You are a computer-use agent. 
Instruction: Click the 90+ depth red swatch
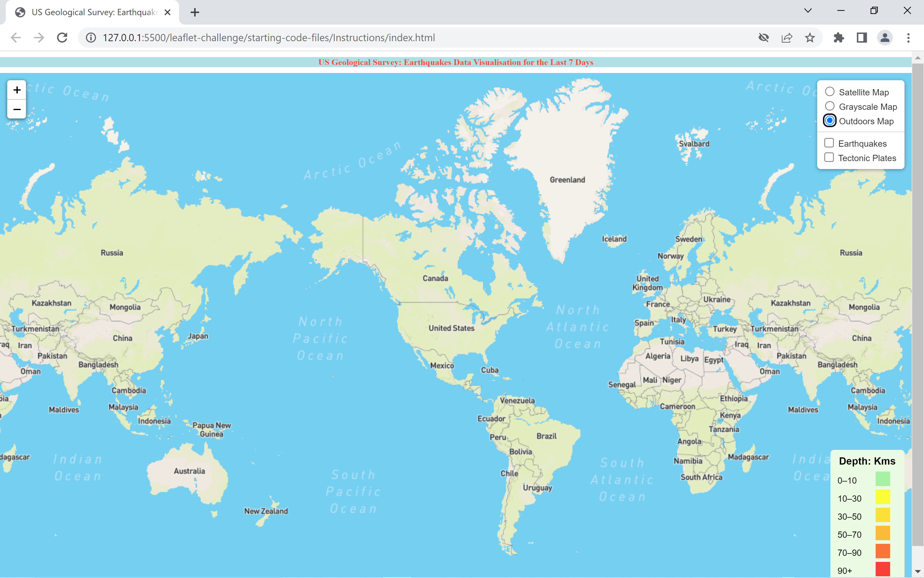click(883, 569)
